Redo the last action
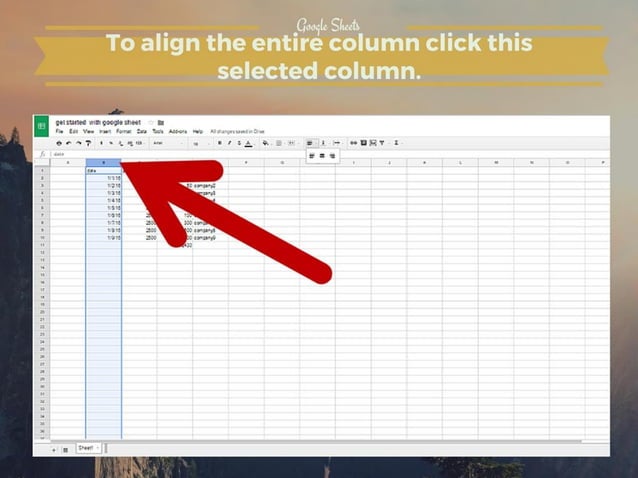 click(x=79, y=143)
